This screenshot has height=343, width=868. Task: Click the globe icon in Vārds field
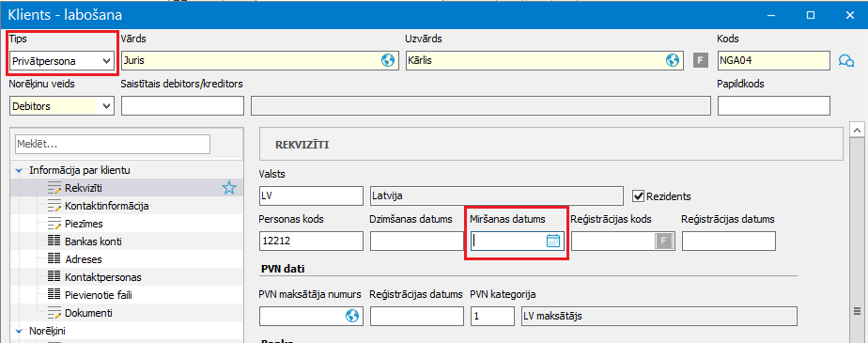387,60
